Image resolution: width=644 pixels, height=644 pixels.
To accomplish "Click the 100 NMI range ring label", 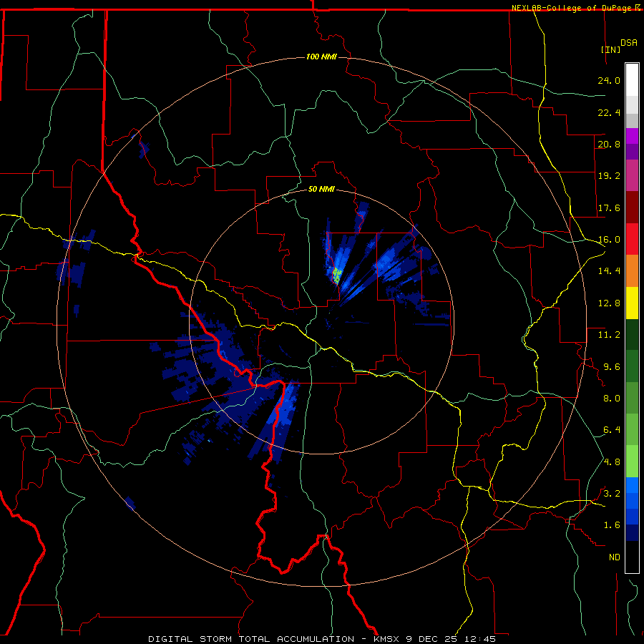I will tap(321, 57).
